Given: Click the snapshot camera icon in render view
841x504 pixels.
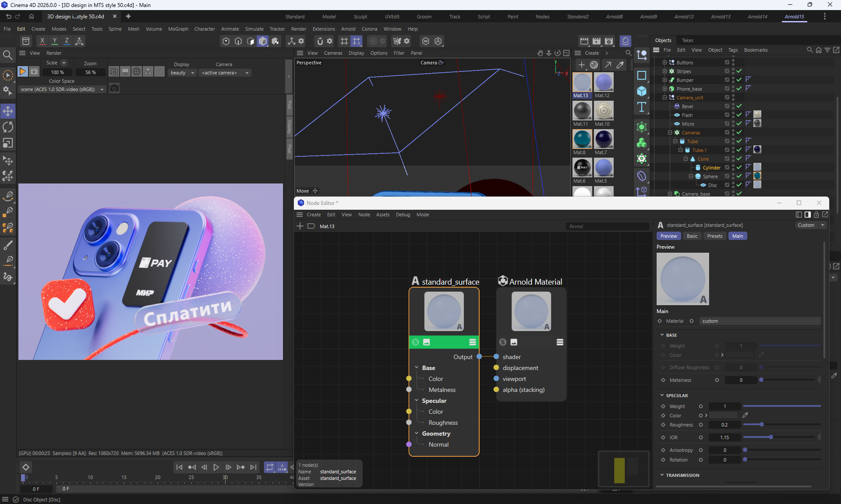Looking at the screenshot, I should [114, 88].
